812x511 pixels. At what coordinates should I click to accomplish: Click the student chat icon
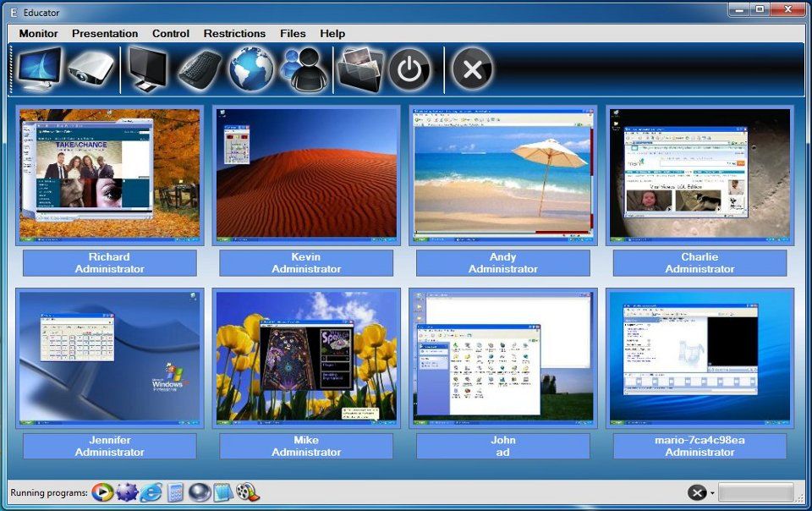[304, 68]
